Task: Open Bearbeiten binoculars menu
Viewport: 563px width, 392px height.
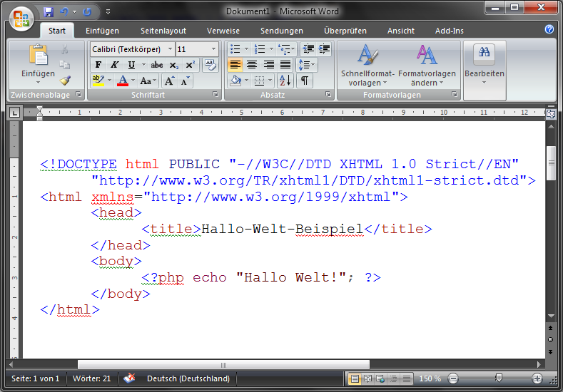Action: point(485,66)
